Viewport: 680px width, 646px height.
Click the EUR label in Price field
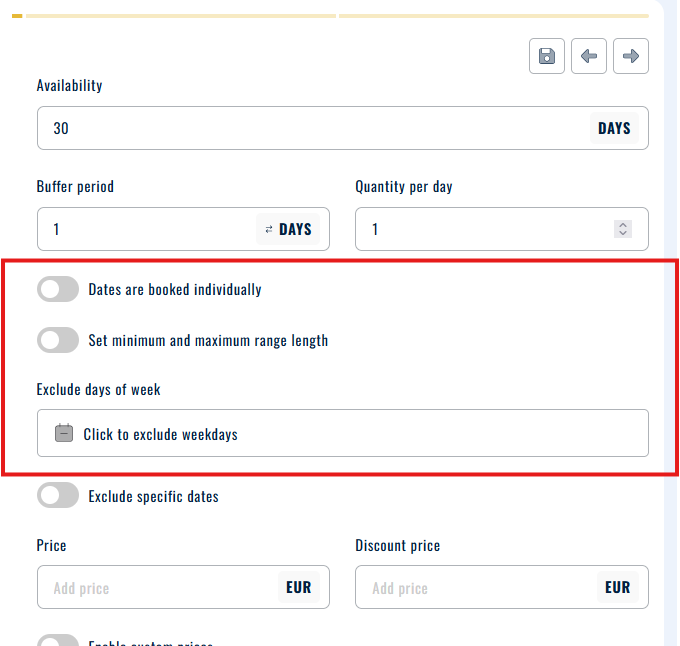[x=298, y=588]
